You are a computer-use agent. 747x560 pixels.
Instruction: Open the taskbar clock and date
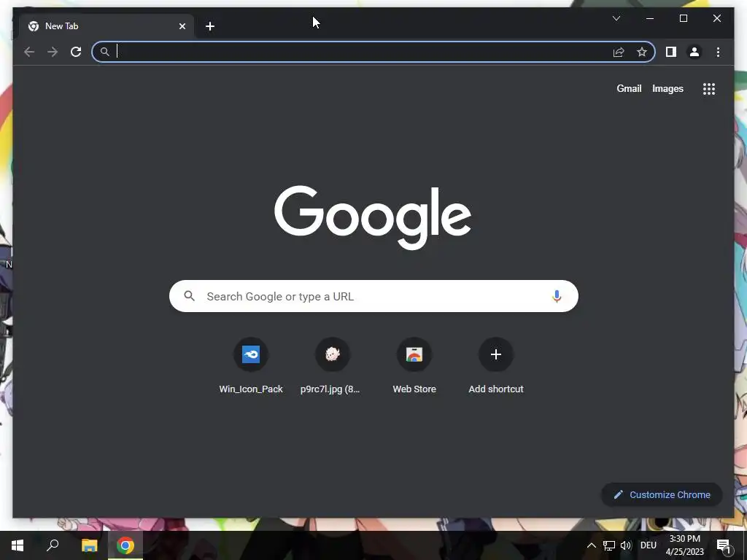(684, 545)
